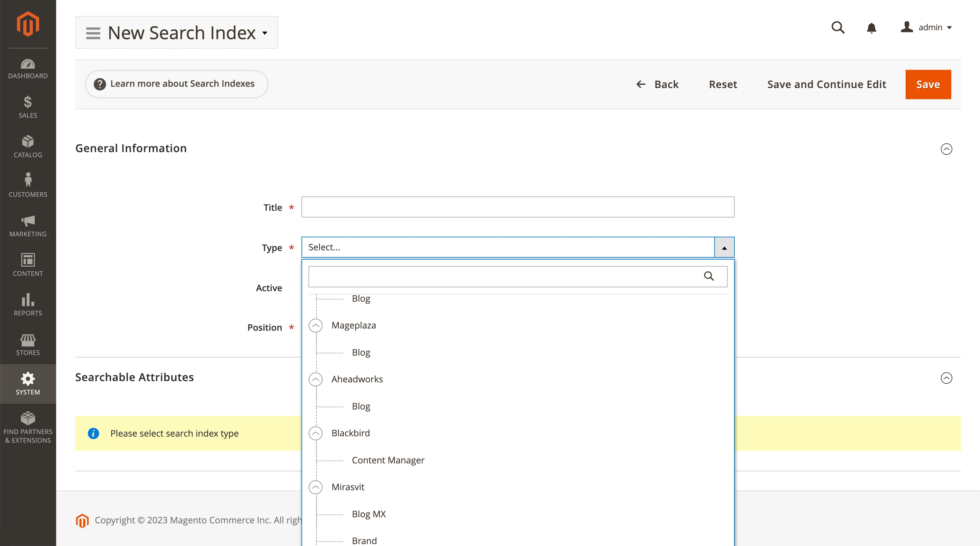Screen dimensions: 980x546
Task: Click the Magento logo in the sidebar
Action: click(28, 24)
